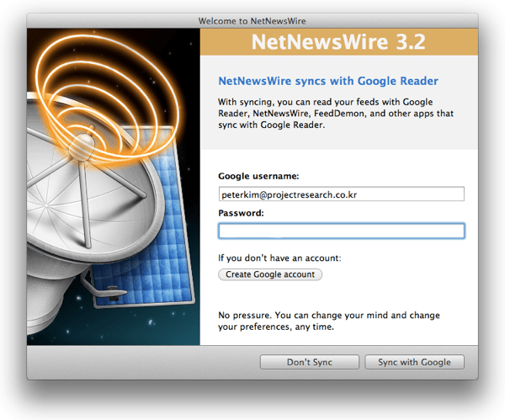505x420 pixels.
Task: Click the blue Google Reader sync heading
Action: click(327, 82)
